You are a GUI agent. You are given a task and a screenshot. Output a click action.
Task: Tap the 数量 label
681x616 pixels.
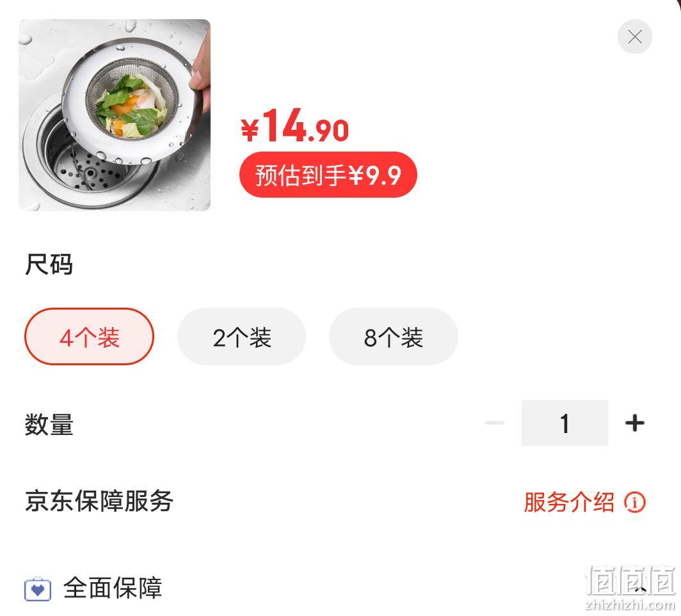click(x=49, y=424)
